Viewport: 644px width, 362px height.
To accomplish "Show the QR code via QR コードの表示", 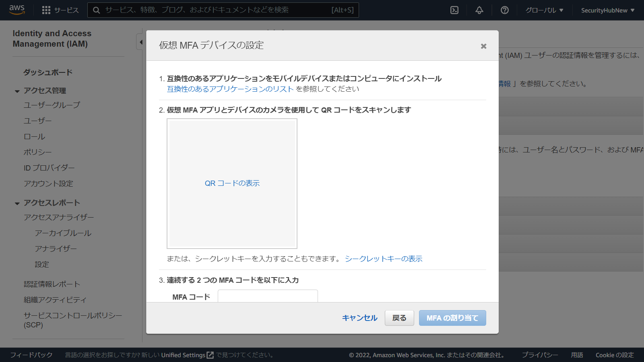I will pos(232,183).
